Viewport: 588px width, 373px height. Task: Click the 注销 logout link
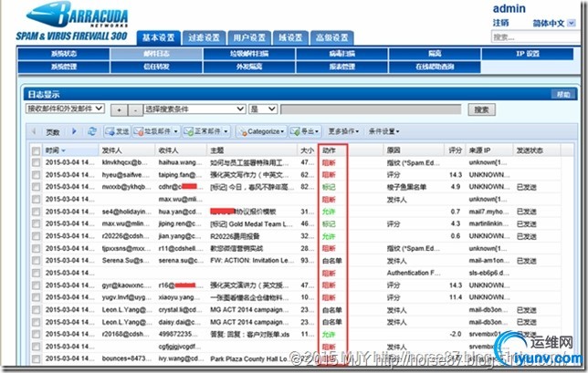[x=500, y=23]
